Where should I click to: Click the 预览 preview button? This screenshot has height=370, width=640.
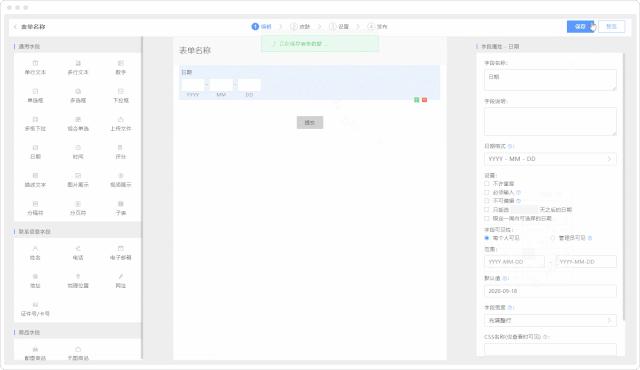(611, 27)
